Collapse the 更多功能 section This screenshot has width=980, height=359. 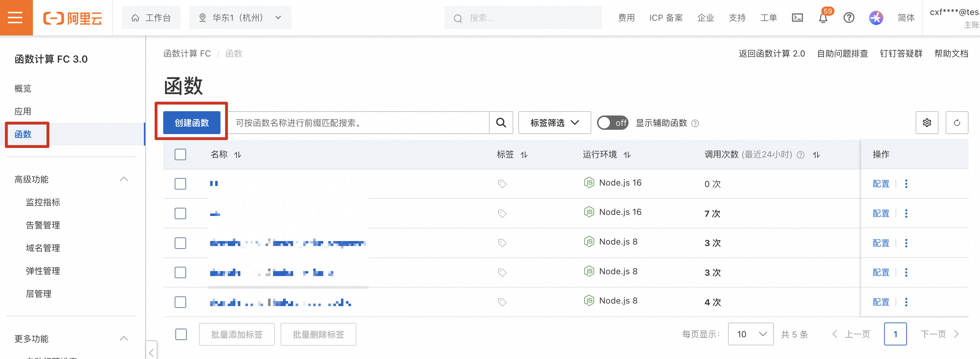[123, 339]
